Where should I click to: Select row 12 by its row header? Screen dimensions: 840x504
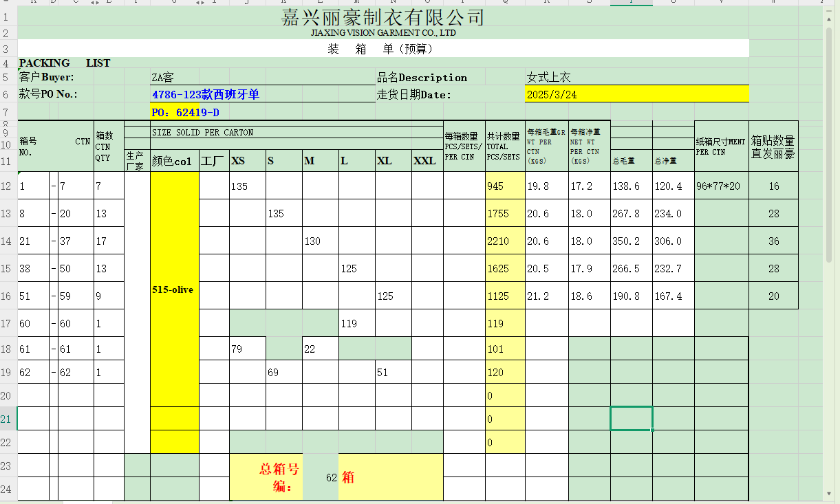click(x=6, y=186)
